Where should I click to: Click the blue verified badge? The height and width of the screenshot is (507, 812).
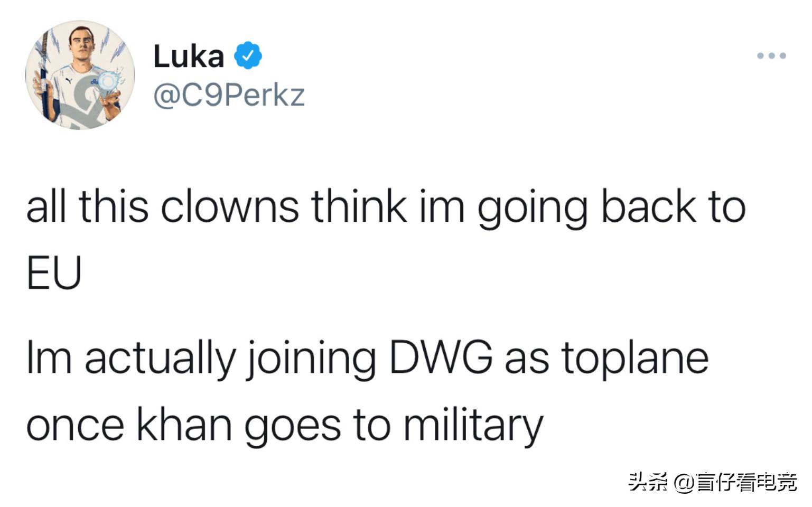pyautogui.click(x=248, y=55)
